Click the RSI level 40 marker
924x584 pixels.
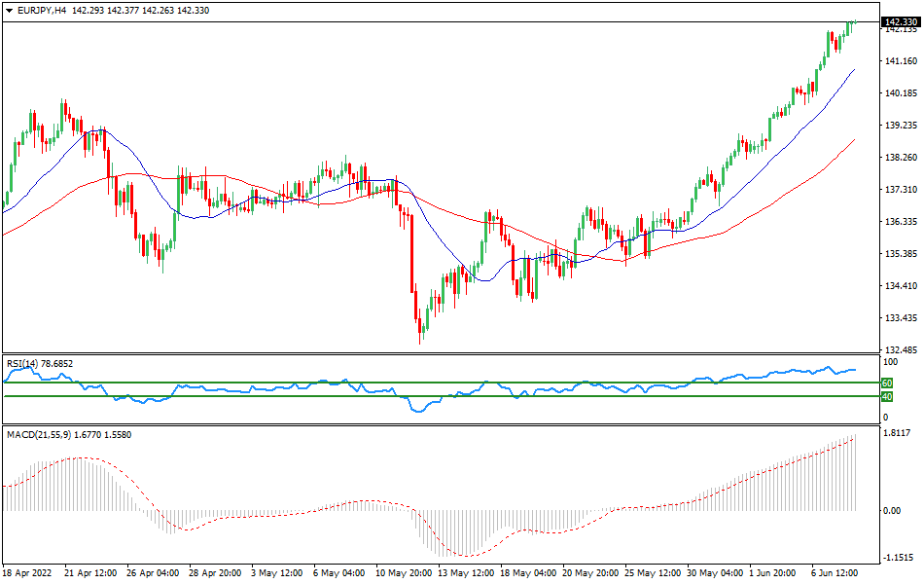[x=885, y=398]
